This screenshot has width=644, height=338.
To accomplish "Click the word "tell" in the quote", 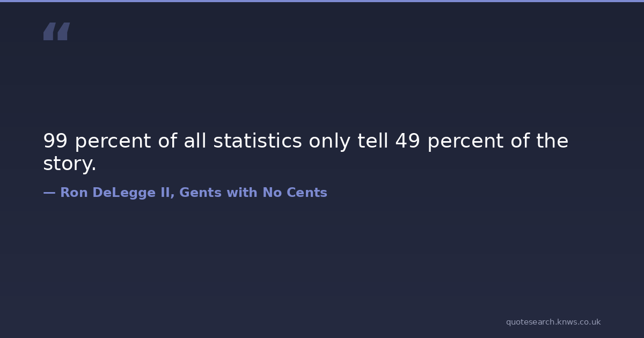I will click(x=374, y=141).
